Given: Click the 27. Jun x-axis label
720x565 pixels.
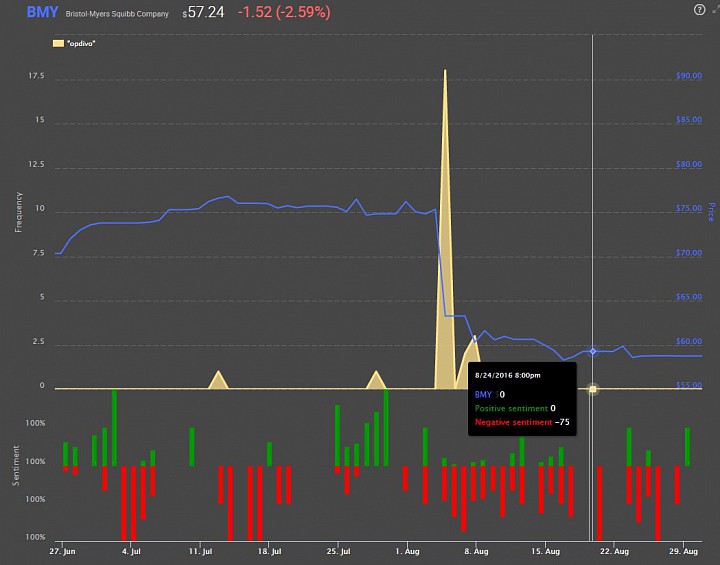Looking at the screenshot, I should coord(62,551).
